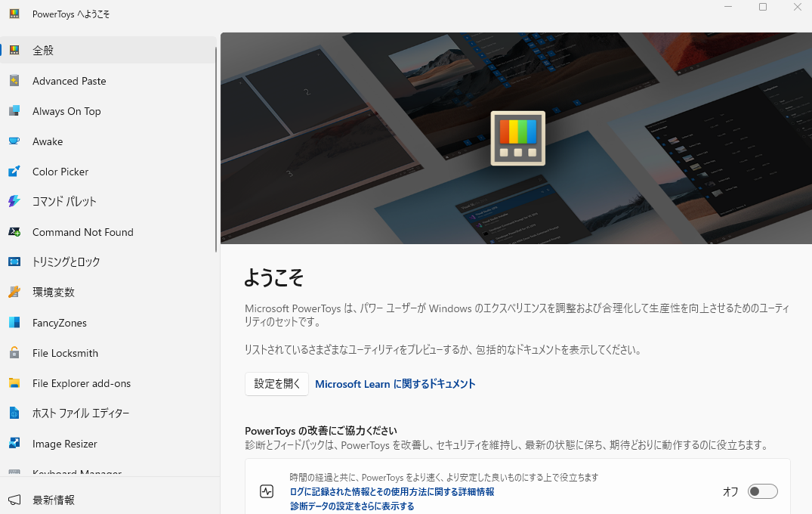Viewport: 812px width, 514px height.
Task: Open the ホスト ファイル エディター page
Action: pos(81,413)
